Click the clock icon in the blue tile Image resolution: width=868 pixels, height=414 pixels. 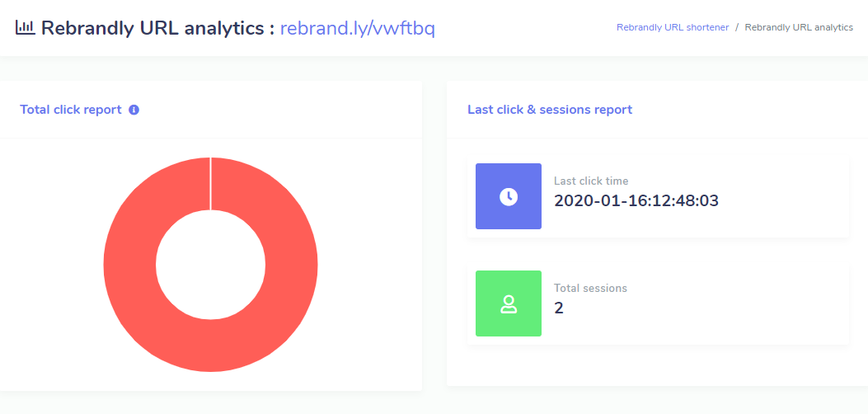coord(509,196)
